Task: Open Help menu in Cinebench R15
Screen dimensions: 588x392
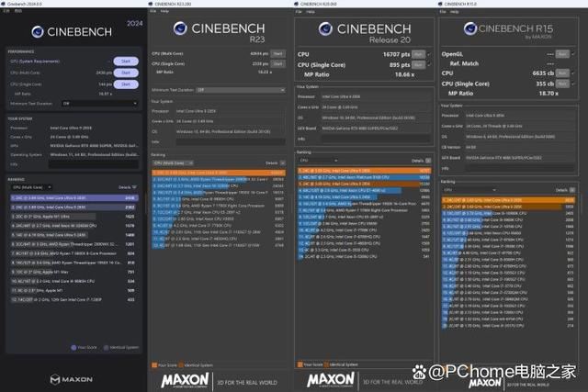Action: tap(455, 12)
